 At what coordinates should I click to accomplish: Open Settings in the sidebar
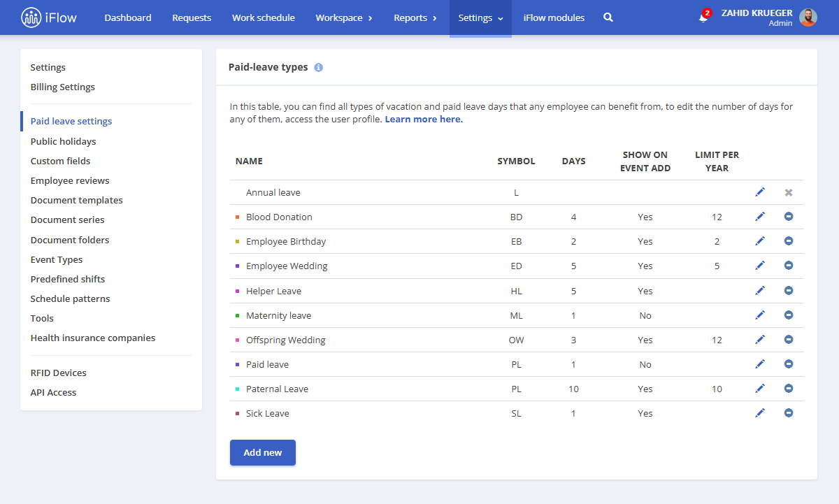[x=48, y=68]
